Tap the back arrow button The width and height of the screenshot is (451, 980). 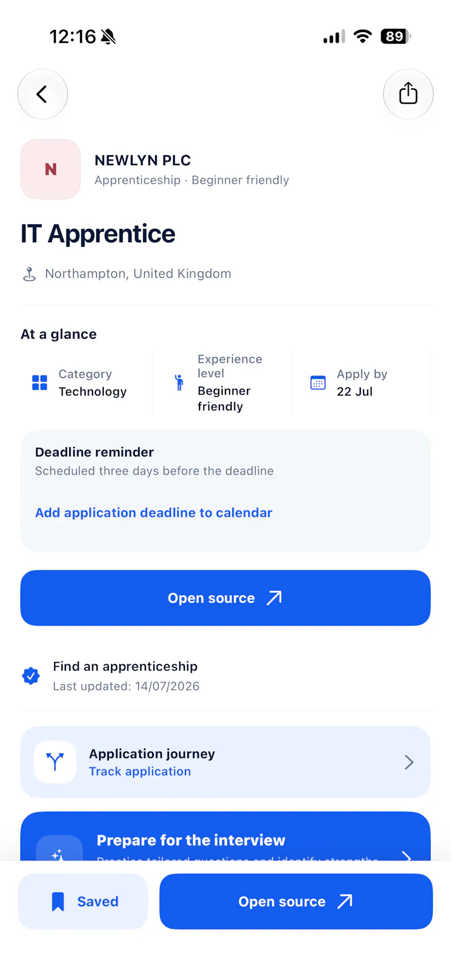[x=43, y=94]
